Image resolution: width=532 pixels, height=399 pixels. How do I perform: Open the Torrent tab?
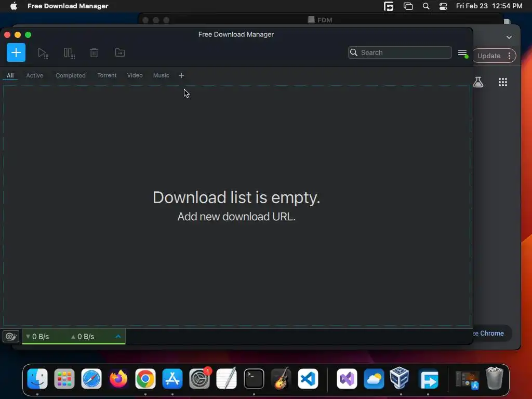tap(107, 75)
